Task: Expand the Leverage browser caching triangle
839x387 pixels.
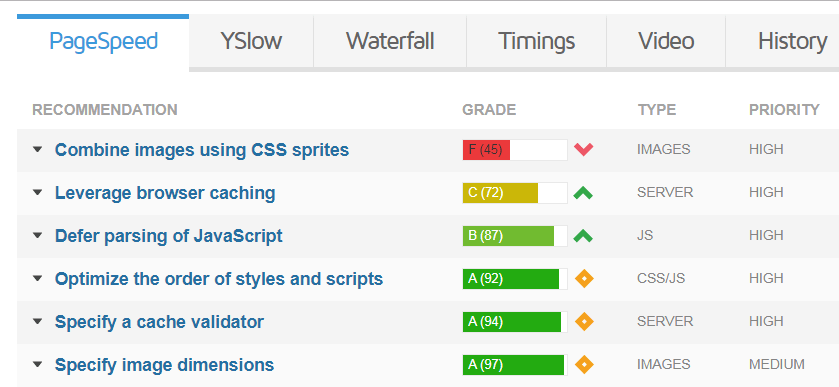Action: coord(37,193)
